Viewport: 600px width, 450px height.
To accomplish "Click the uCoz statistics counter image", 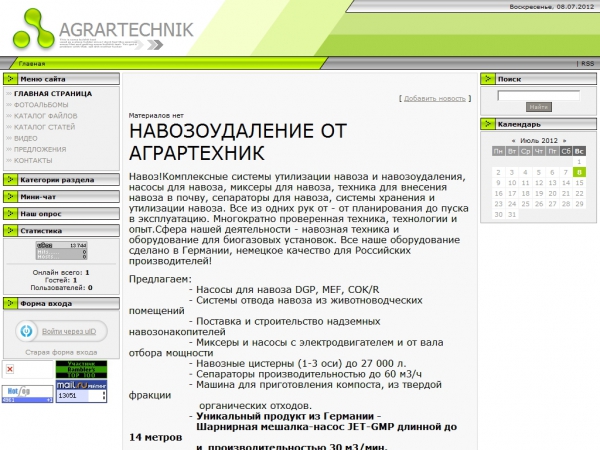I will coord(62,251).
